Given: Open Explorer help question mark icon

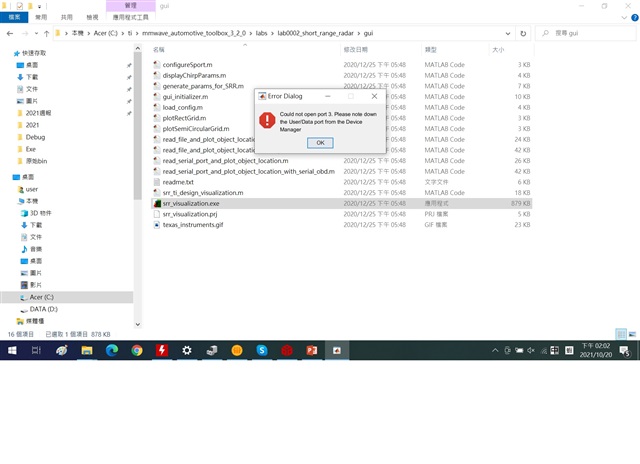Looking at the screenshot, I should tap(635, 18).
